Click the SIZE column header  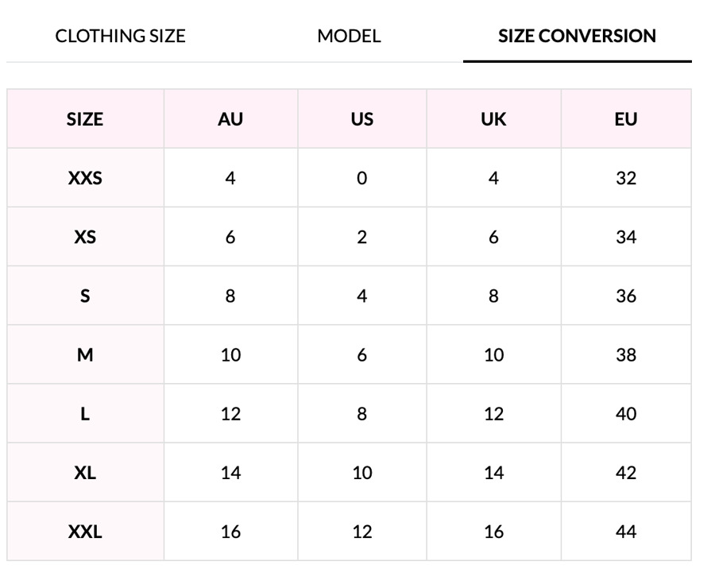pyautogui.click(x=85, y=119)
